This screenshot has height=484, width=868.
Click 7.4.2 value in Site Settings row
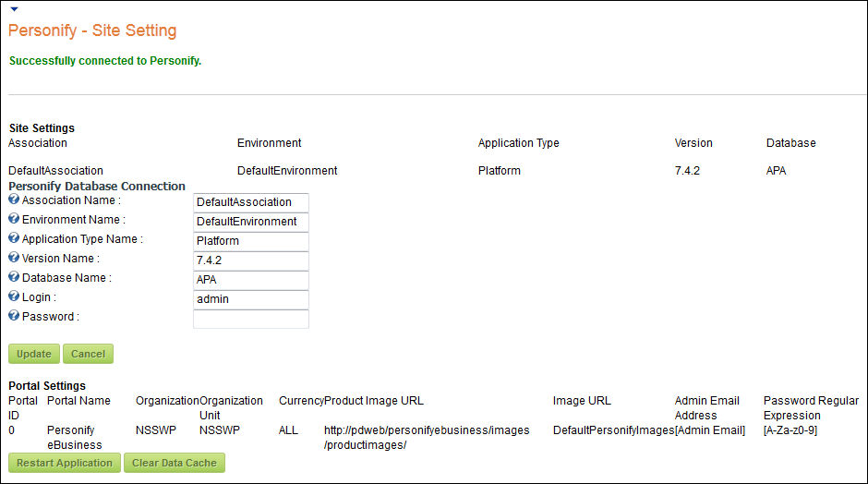(687, 171)
